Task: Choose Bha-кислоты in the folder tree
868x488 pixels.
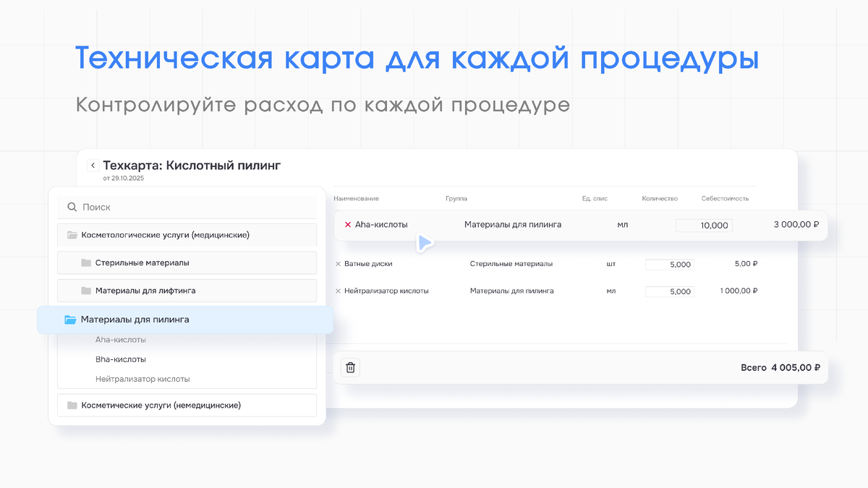Action: point(121,359)
